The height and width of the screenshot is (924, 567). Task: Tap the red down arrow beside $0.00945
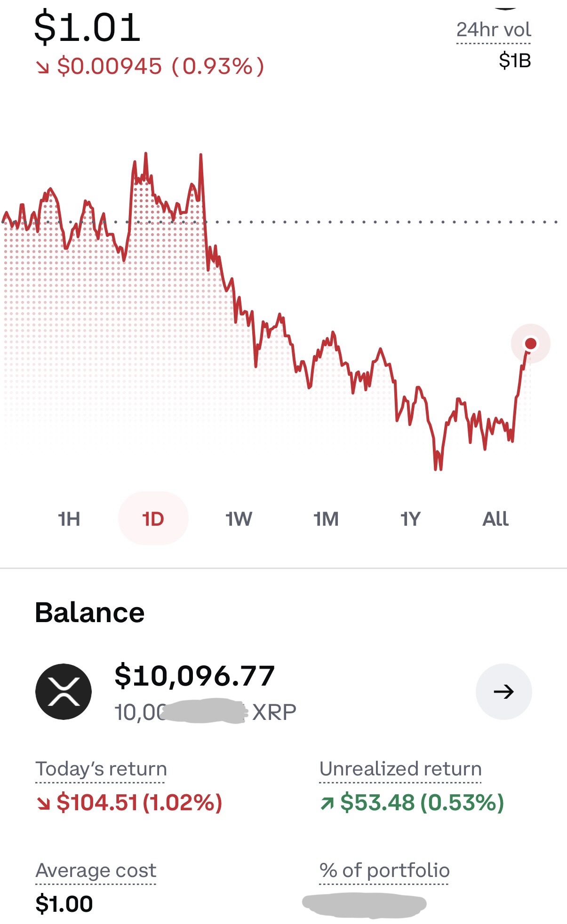pyautogui.click(x=43, y=68)
